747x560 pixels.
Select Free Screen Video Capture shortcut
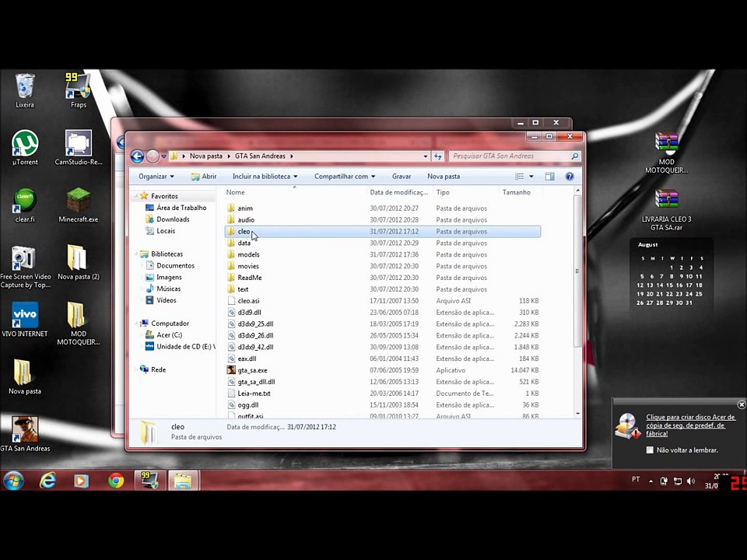25,267
